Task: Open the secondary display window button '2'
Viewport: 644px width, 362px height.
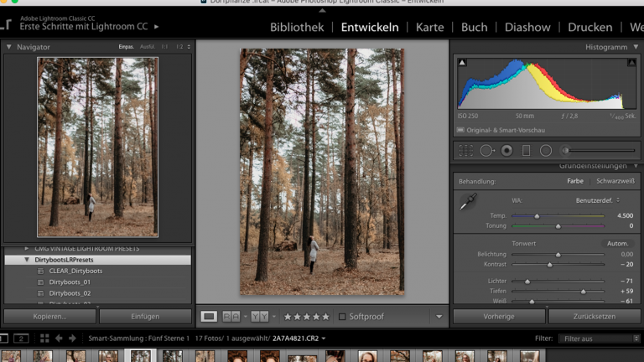Action: 21,339
